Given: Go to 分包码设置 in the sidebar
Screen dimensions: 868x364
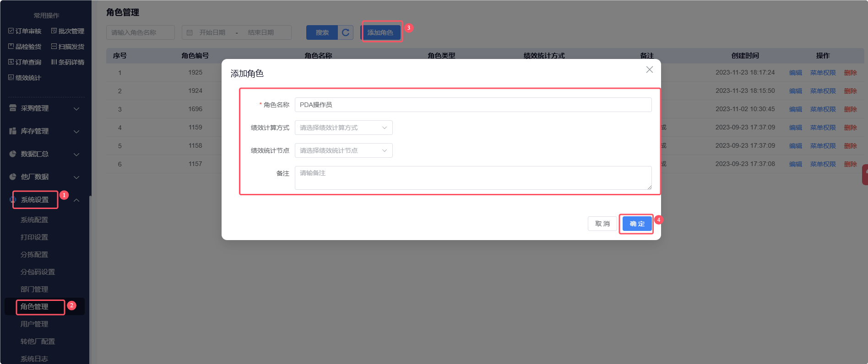Looking at the screenshot, I should point(38,272).
